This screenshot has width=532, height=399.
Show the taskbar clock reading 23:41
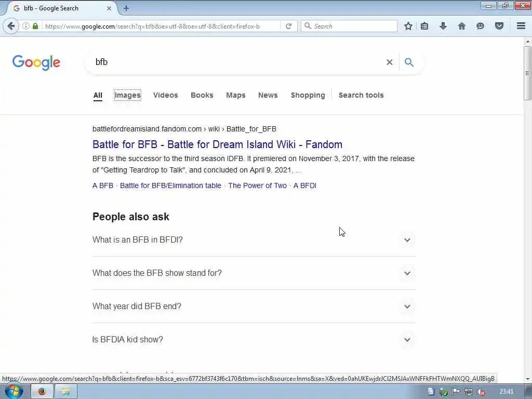[507, 392]
